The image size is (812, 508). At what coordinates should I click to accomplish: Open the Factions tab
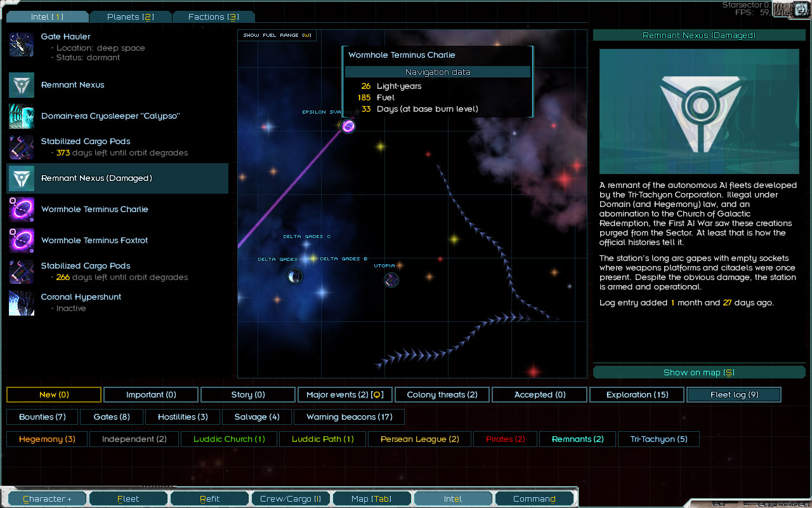[x=213, y=17]
